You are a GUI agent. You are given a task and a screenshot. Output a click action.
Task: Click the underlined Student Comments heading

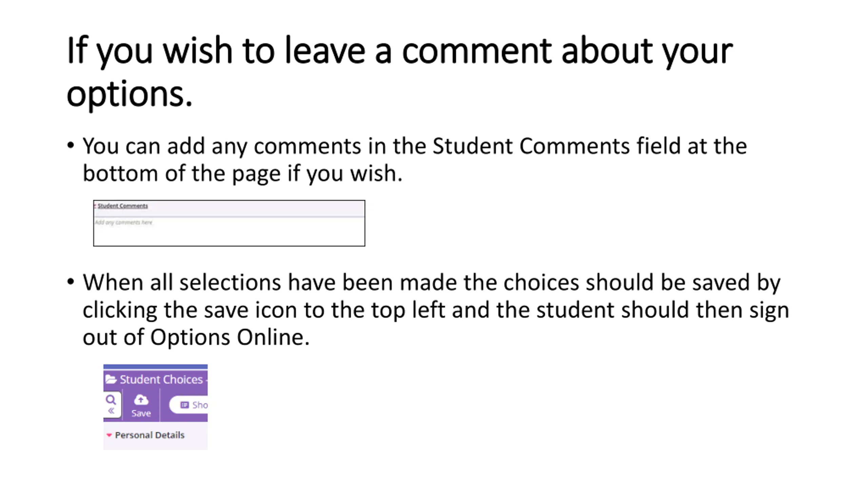pos(123,206)
